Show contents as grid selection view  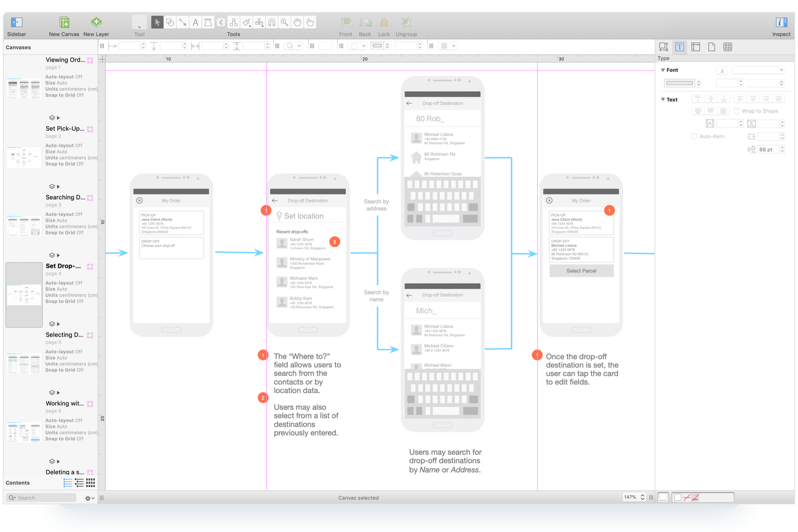pos(90,482)
